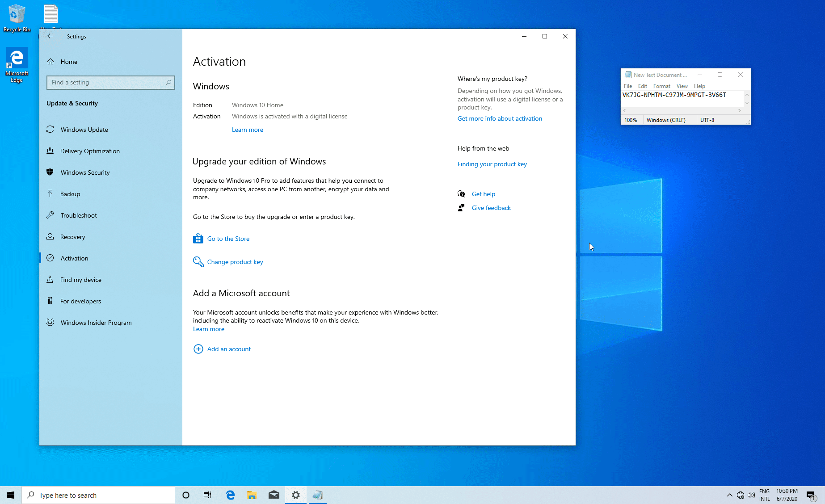
Task: Open the volume control in tray
Action: click(751, 495)
